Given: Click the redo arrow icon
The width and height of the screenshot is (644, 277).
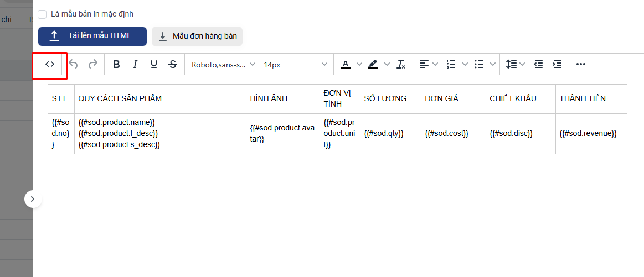Looking at the screenshot, I should coord(92,65).
